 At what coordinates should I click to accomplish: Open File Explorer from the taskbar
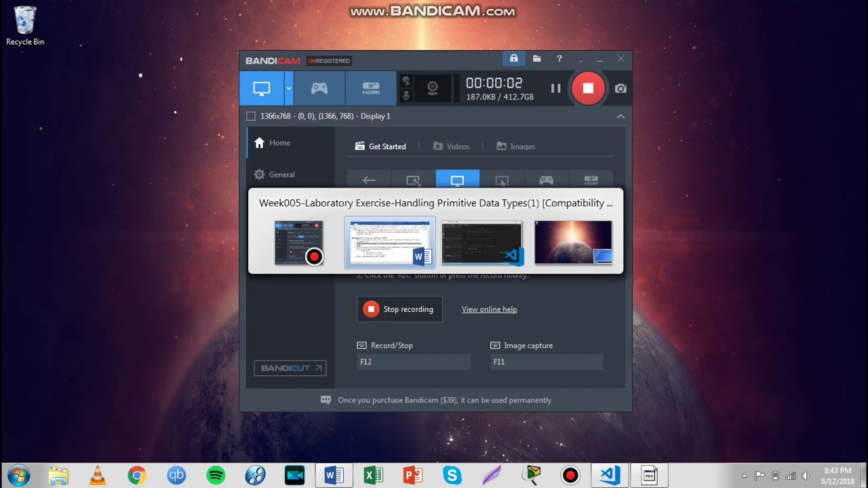(x=58, y=475)
